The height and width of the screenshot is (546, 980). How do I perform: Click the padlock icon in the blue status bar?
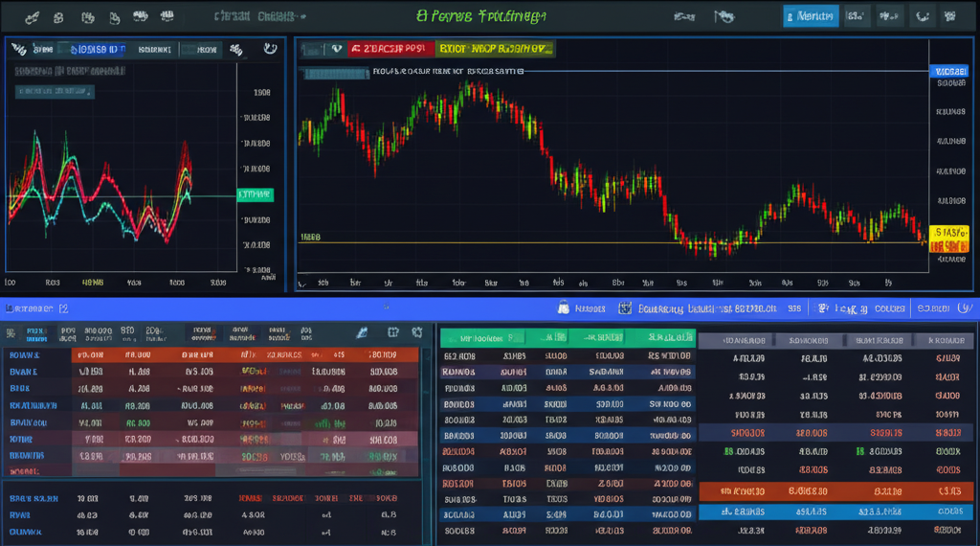point(563,307)
